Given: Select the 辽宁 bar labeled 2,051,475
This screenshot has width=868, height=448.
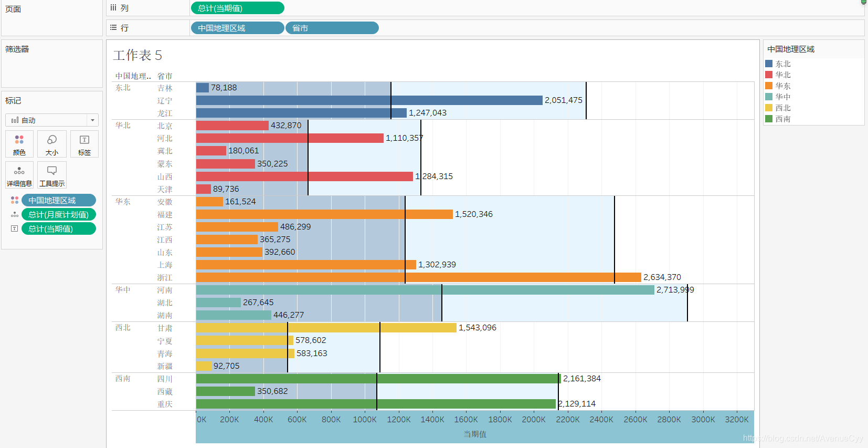Looking at the screenshot, I should pyautogui.click(x=369, y=100).
